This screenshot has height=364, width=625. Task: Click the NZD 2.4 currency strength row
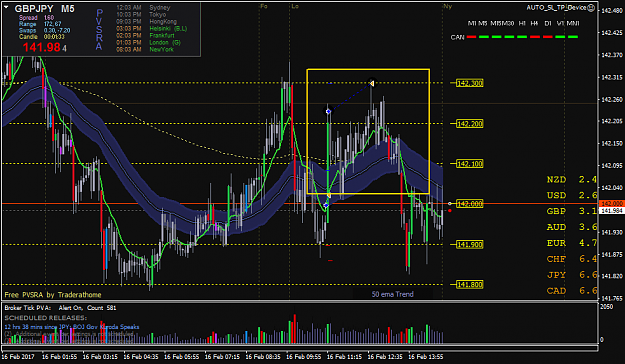click(572, 179)
